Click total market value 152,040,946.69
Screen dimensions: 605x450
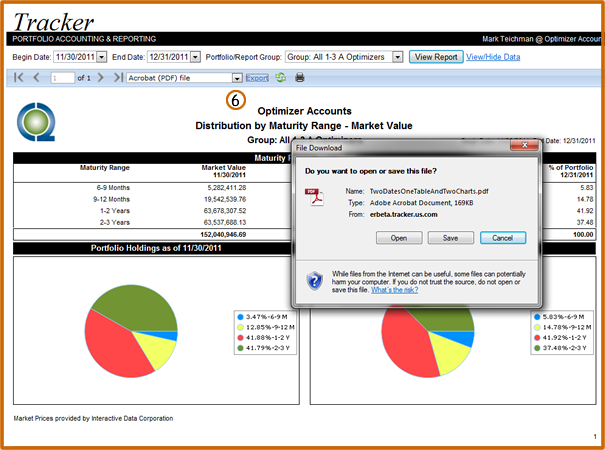(223, 235)
